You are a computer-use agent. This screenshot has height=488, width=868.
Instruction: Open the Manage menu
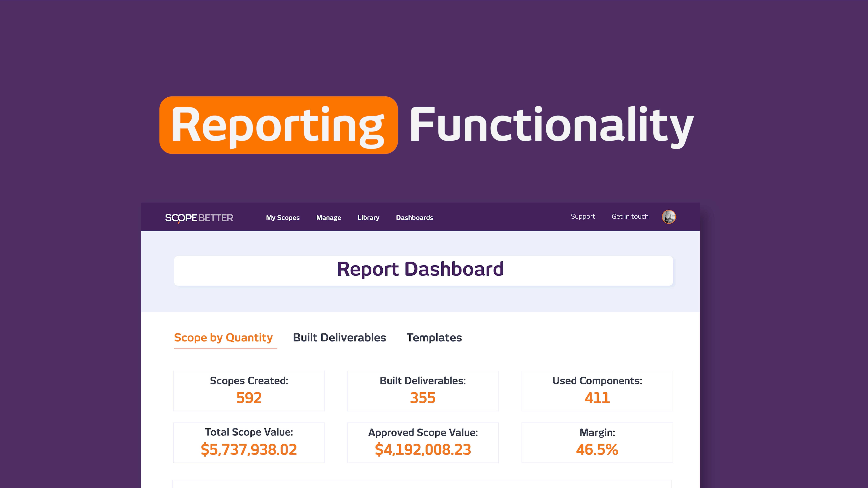(328, 218)
